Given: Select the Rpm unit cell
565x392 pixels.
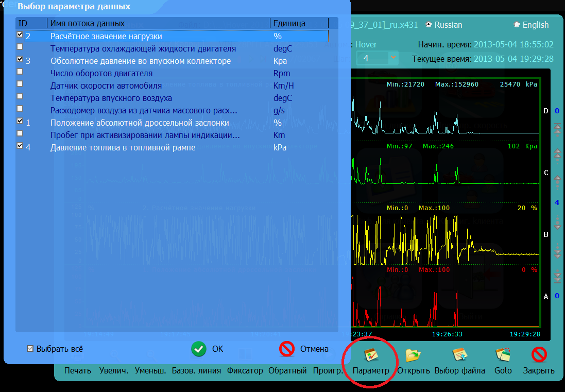Looking at the screenshot, I should 282,73.
